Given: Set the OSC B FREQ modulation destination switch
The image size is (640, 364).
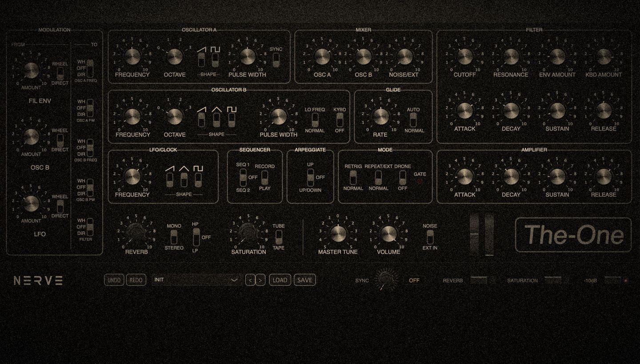Looking at the screenshot, I should [90, 148].
